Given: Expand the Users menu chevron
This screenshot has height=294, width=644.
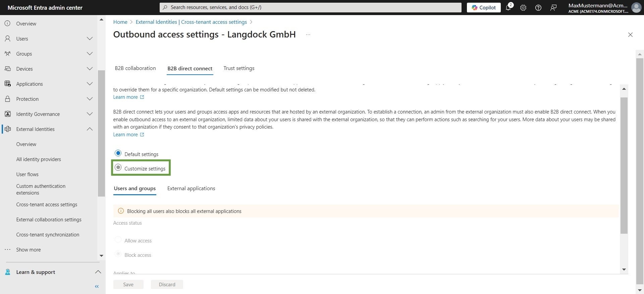Looking at the screenshot, I should tap(90, 39).
